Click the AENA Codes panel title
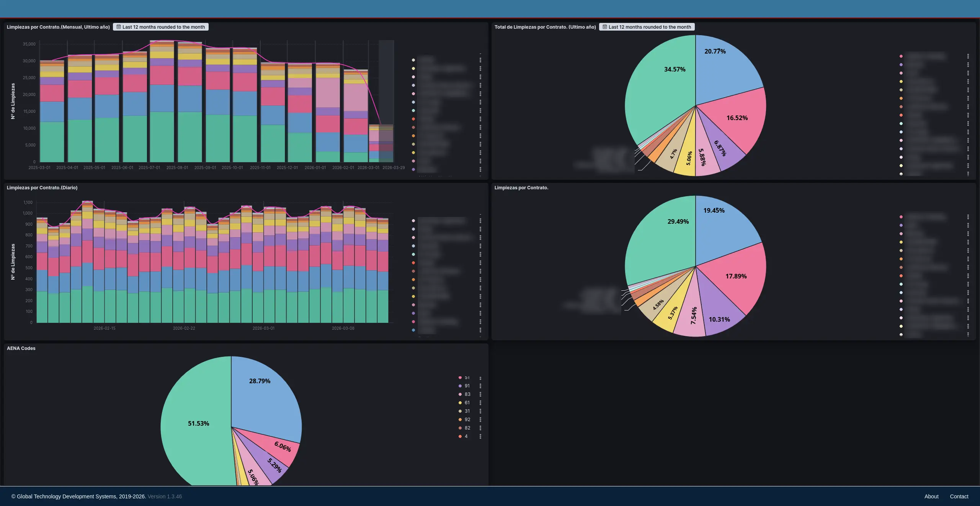Image resolution: width=980 pixels, height=506 pixels. coord(21,348)
